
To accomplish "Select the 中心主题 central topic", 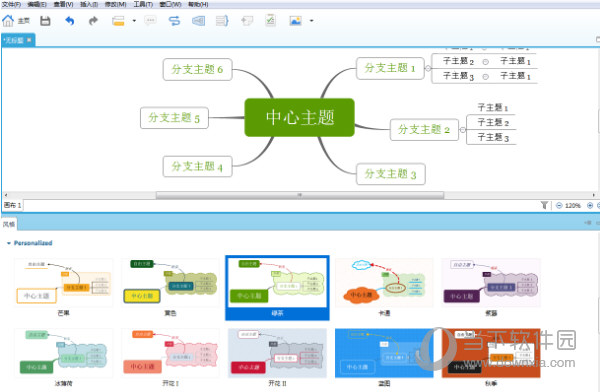I will coord(300,117).
